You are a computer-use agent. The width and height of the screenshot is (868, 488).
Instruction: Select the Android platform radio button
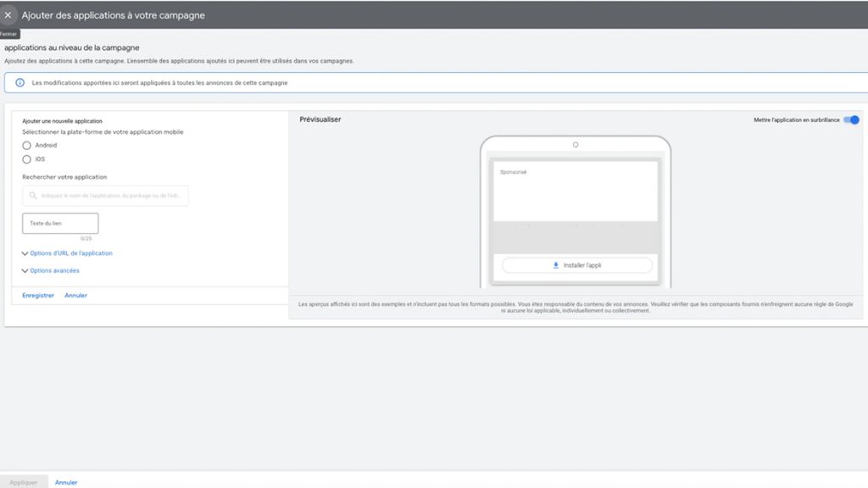pos(26,146)
